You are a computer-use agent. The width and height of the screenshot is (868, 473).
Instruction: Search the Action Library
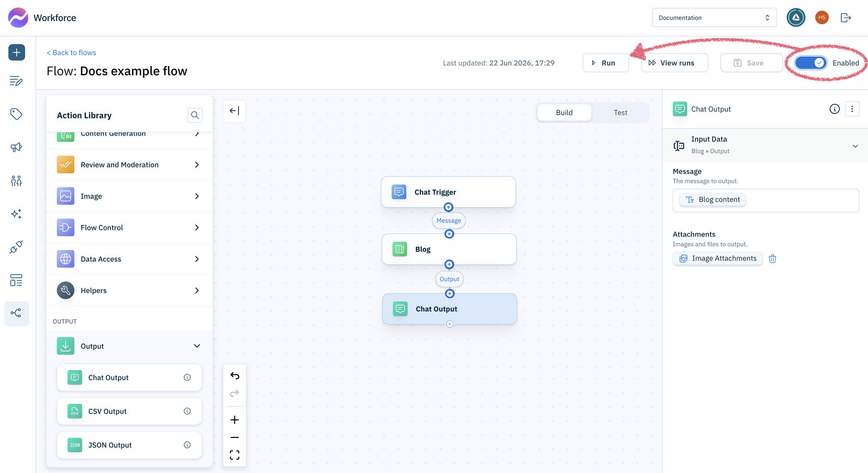195,115
